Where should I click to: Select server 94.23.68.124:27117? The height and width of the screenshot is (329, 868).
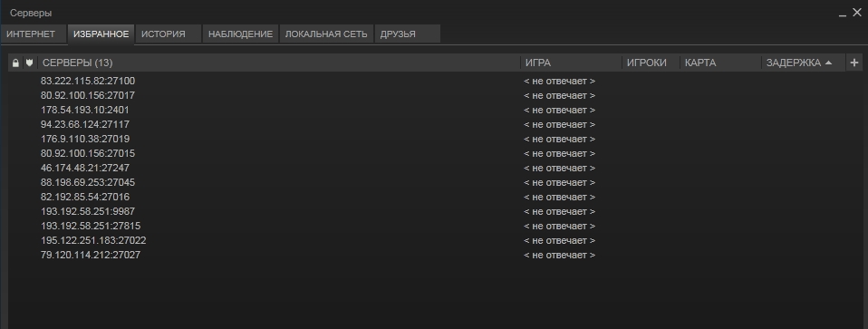84,124
